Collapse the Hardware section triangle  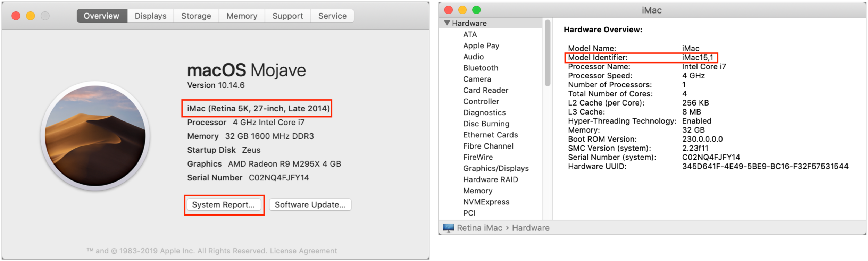pyautogui.click(x=447, y=23)
